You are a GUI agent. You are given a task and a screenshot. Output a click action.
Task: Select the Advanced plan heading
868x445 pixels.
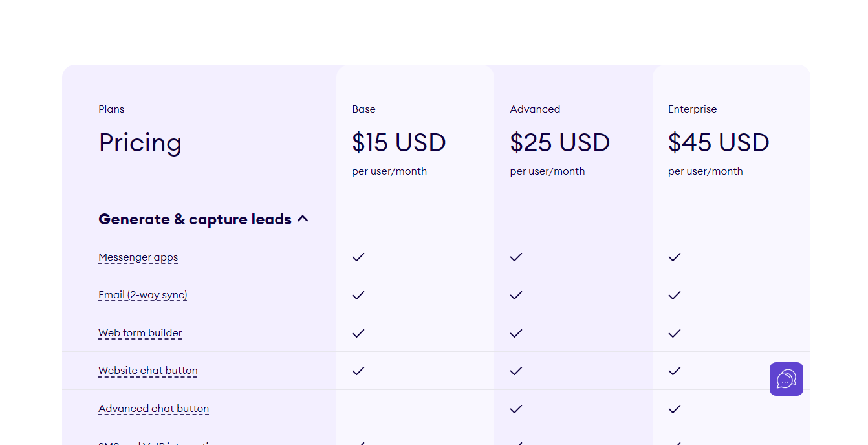pos(535,109)
